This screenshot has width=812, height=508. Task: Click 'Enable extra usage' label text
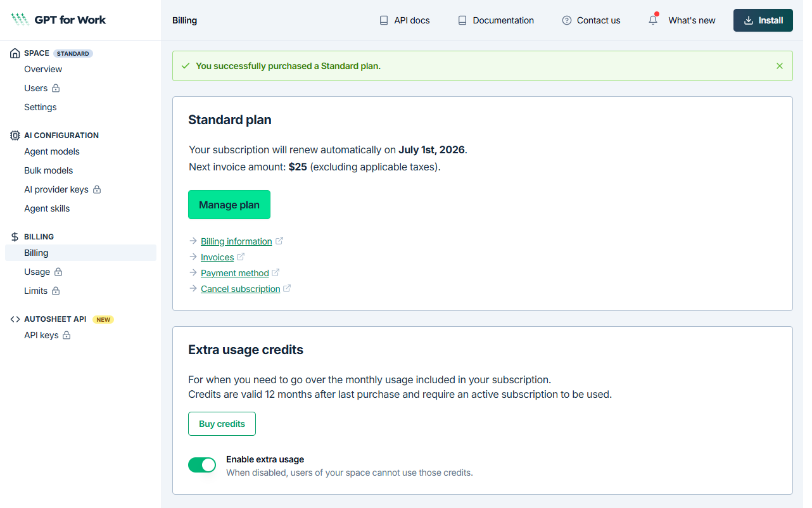(x=265, y=459)
